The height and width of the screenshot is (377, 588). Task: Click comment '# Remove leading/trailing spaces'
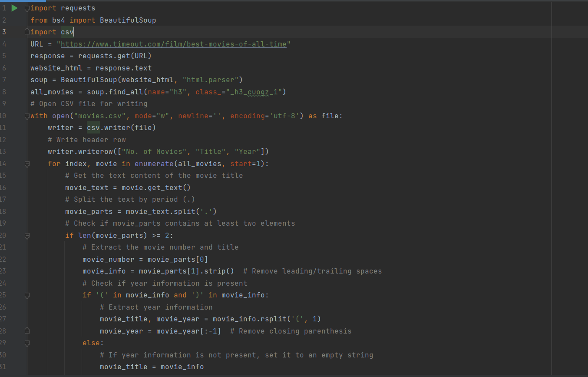click(313, 271)
